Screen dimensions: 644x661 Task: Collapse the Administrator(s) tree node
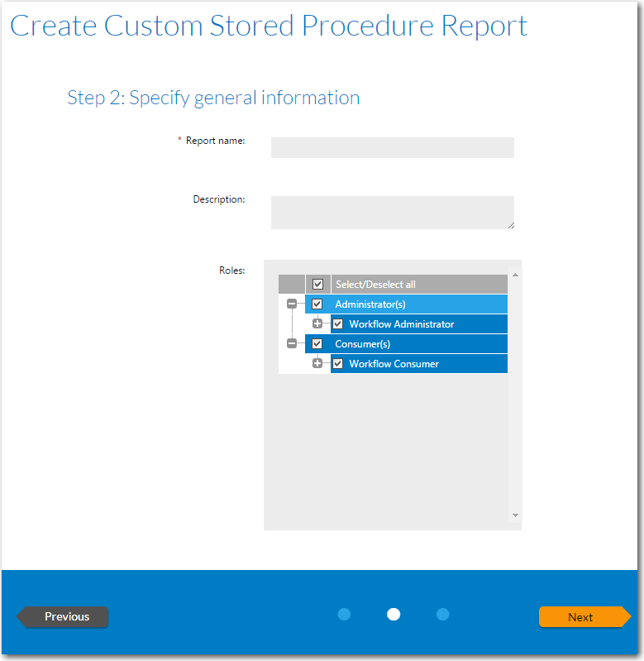click(x=291, y=304)
